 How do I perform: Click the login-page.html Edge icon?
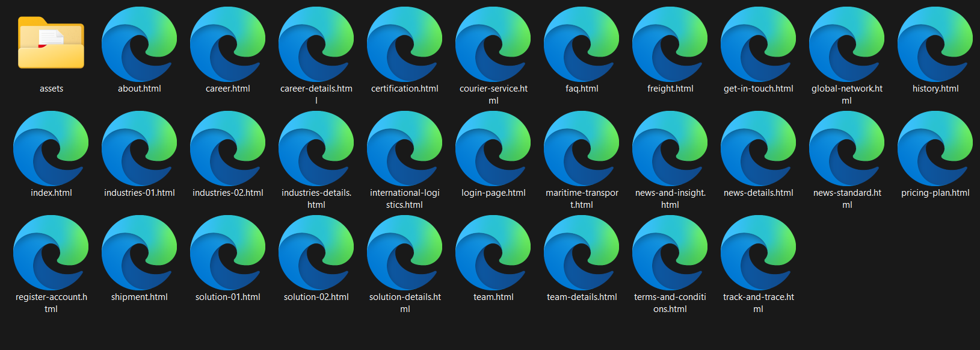click(493, 148)
